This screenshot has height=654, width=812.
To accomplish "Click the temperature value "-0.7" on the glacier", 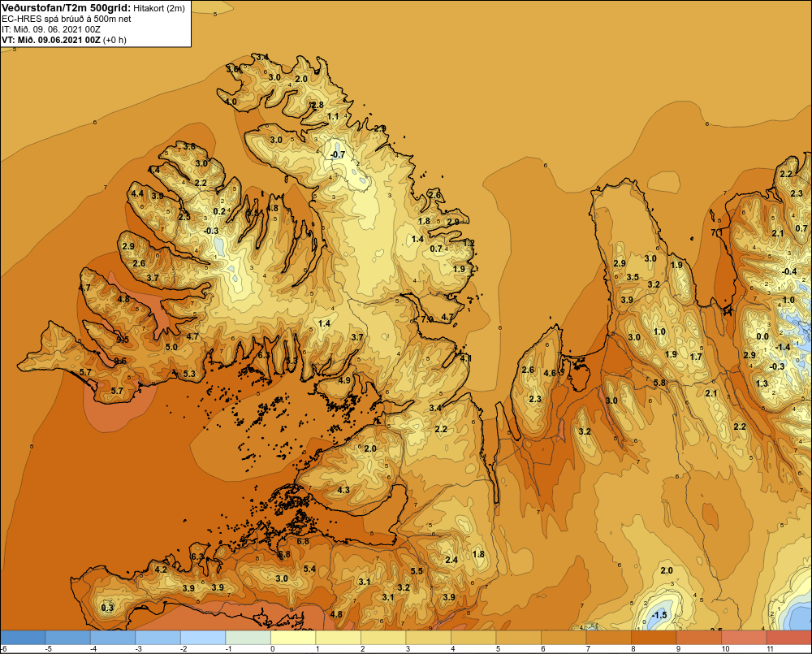I will [x=338, y=154].
